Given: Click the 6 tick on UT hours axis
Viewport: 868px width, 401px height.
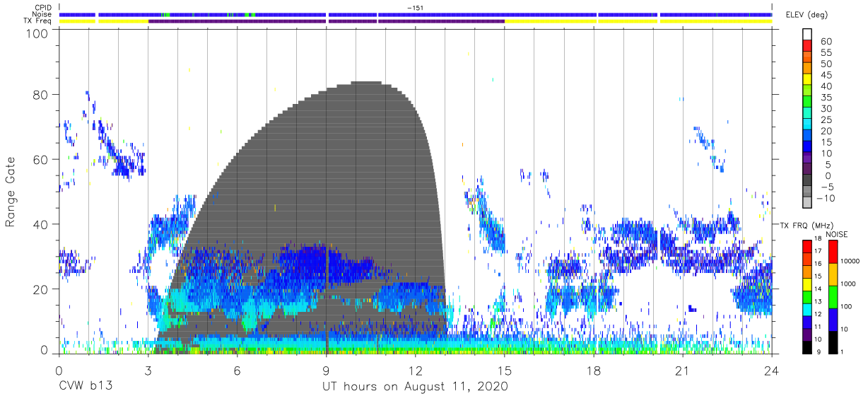Looking at the screenshot, I should pos(237,371).
